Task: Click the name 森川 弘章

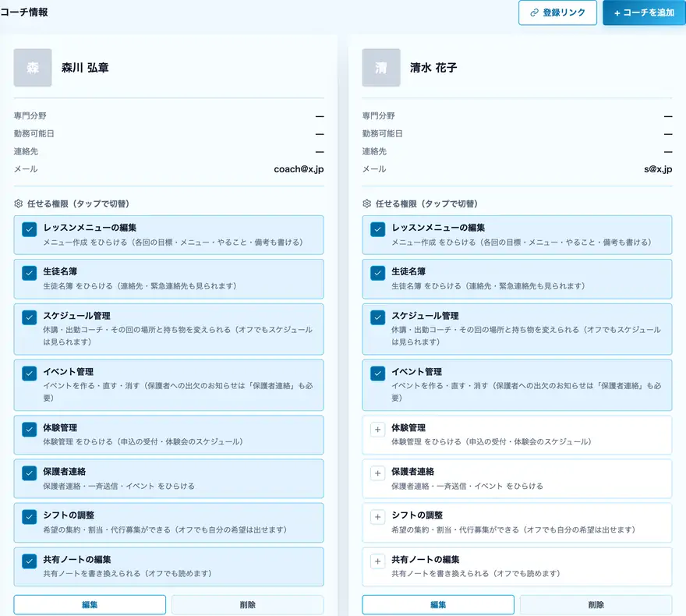Action: pos(85,67)
